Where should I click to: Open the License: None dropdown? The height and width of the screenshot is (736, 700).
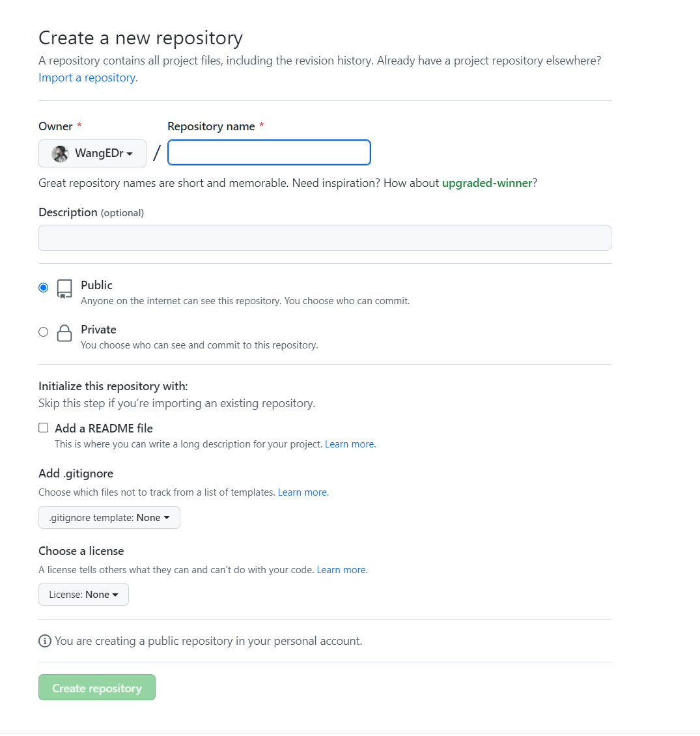(x=83, y=595)
